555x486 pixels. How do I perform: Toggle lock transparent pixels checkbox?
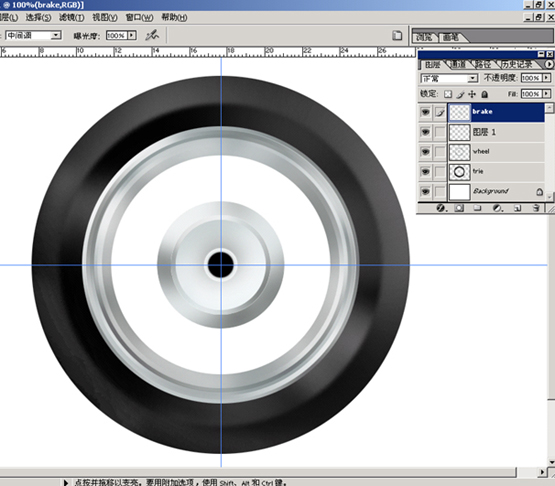(x=448, y=94)
